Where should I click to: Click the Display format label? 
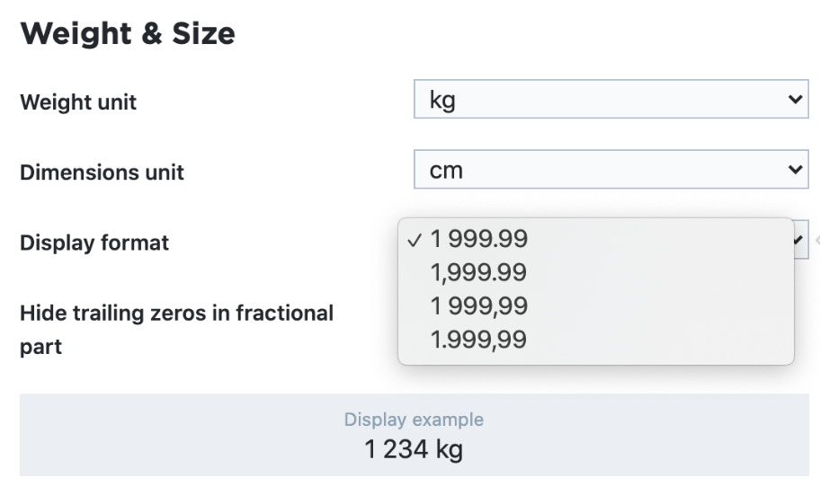click(x=94, y=243)
